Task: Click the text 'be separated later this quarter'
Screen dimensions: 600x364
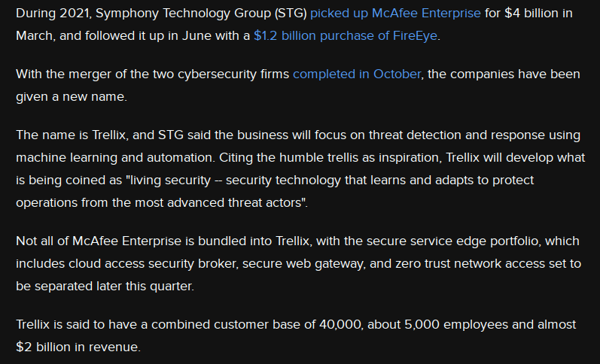Action: 104,287
